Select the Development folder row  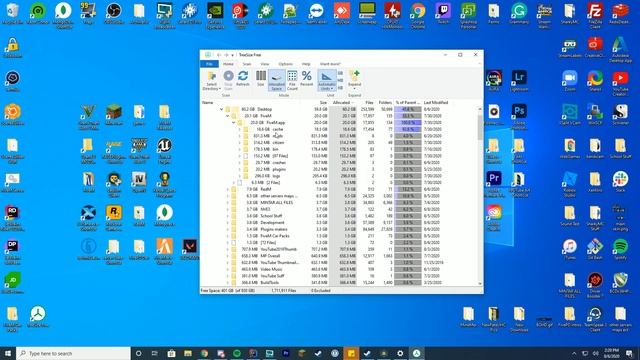pos(339,222)
